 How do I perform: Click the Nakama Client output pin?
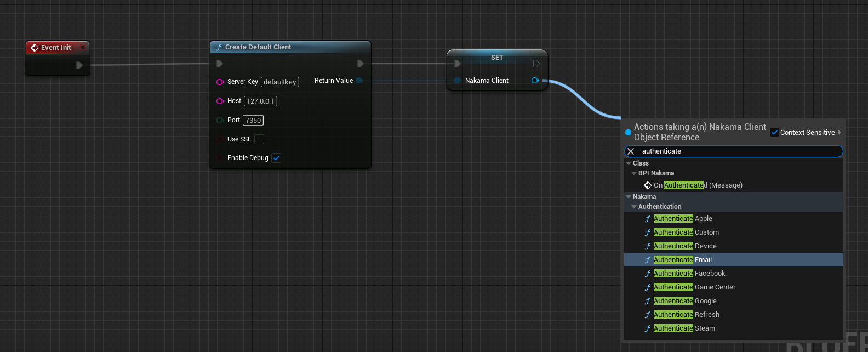(x=535, y=81)
